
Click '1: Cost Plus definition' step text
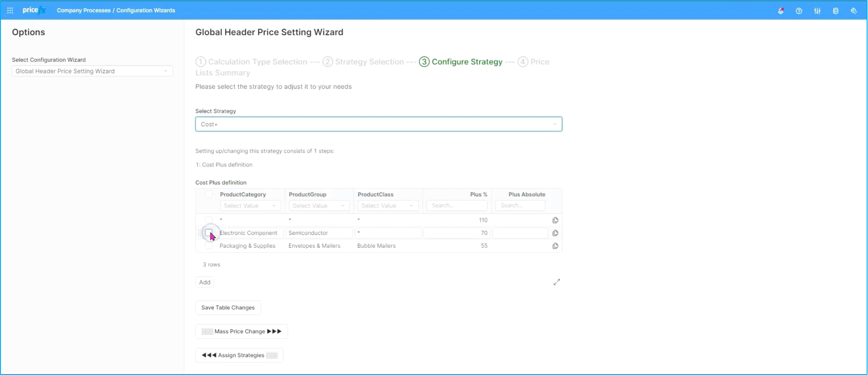click(x=224, y=165)
